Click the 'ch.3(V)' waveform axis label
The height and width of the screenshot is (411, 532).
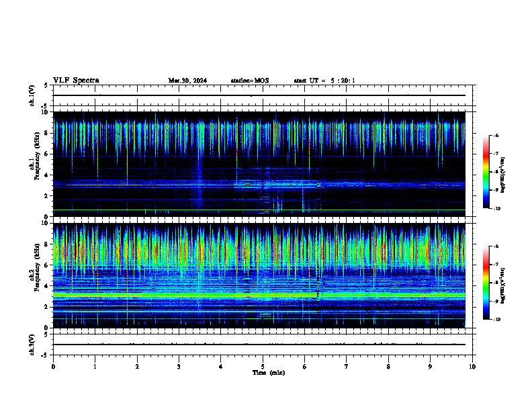(32, 345)
